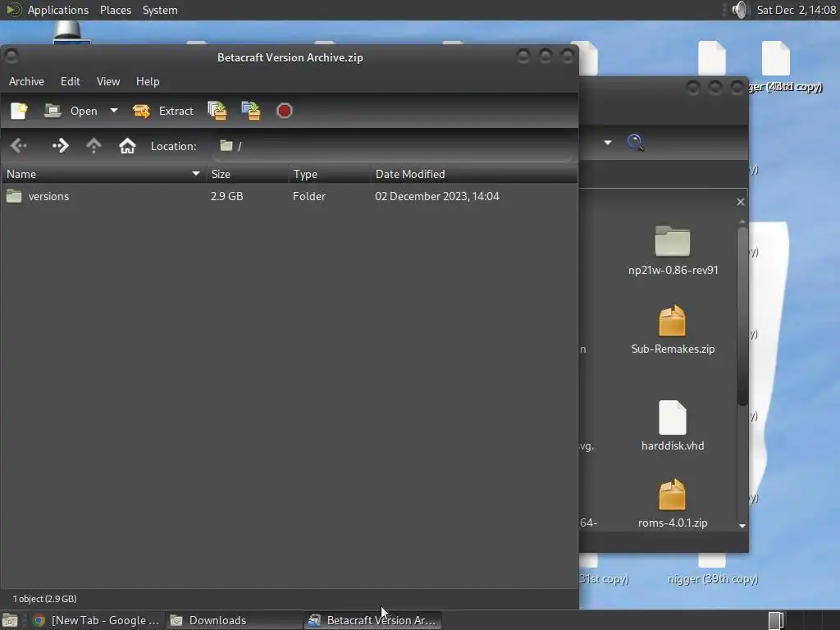Extract the archive contents
This screenshot has width=840, height=630.
click(163, 111)
